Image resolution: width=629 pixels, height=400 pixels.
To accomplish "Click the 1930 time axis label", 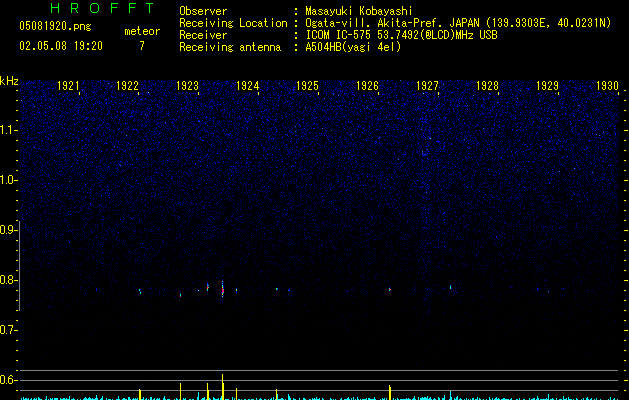I will pyautogui.click(x=607, y=85).
